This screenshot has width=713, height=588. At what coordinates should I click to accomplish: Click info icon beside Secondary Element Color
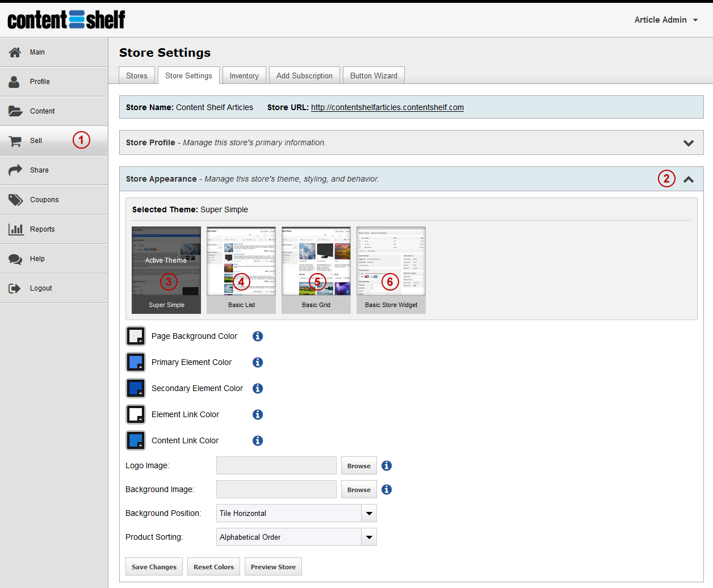coord(258,388)
